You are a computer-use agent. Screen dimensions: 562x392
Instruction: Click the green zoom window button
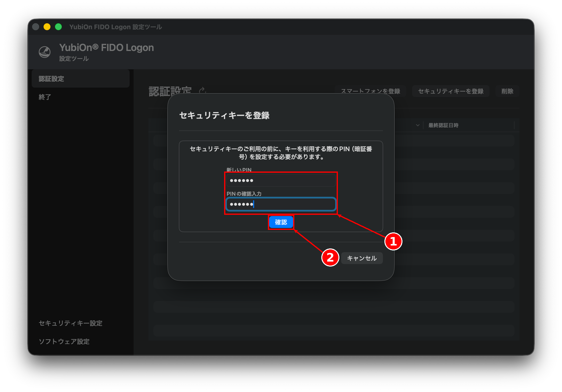tap(58, 27)
